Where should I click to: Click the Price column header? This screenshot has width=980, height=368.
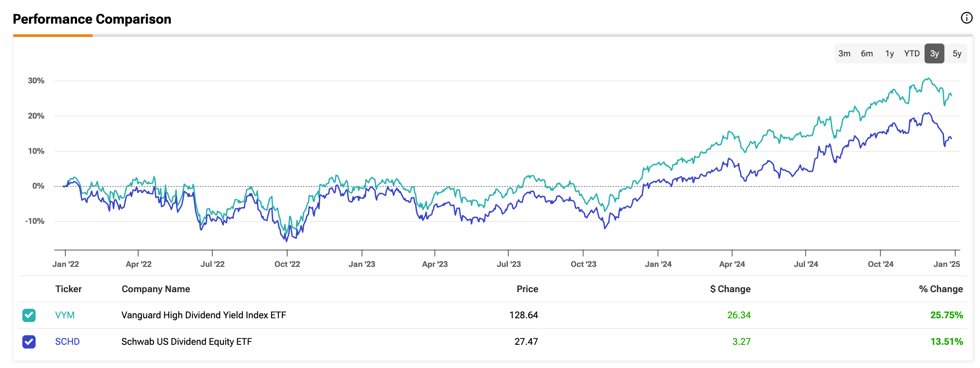click(527, 289)
